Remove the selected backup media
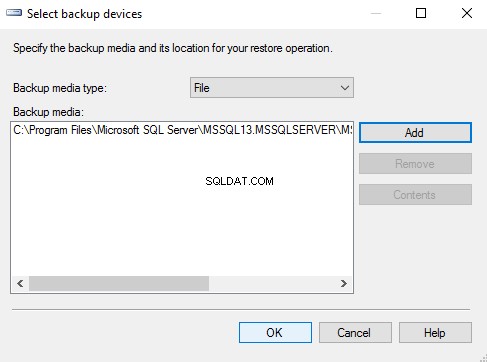The height and width of the screenshot is (362, 487). (x=415, y=164)
